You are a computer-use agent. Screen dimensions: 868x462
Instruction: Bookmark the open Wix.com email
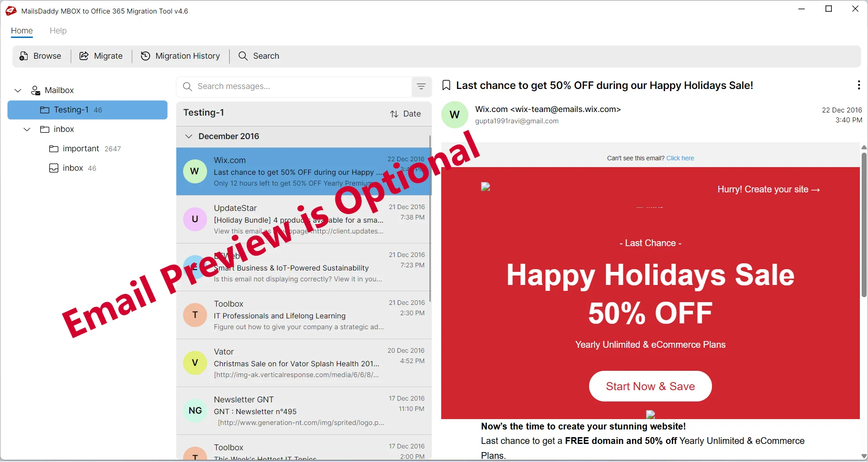pyautogui.click(x=447, y=85)
